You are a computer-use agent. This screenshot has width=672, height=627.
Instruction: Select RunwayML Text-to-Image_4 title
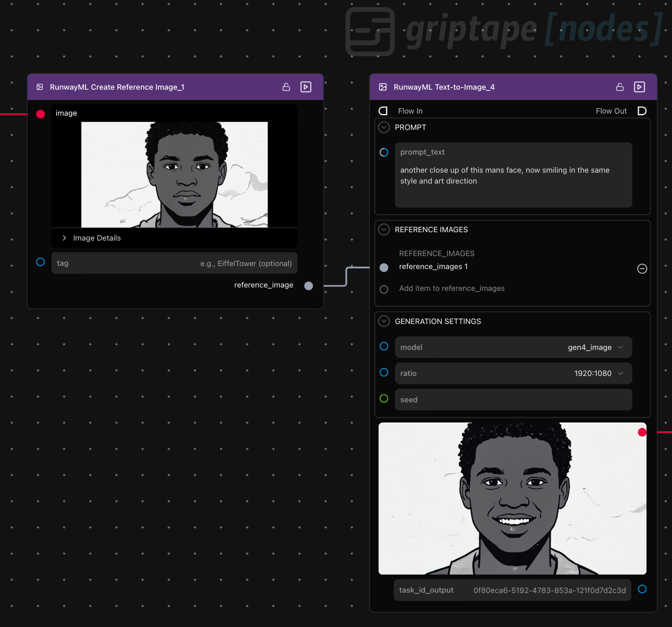(444, 87)
